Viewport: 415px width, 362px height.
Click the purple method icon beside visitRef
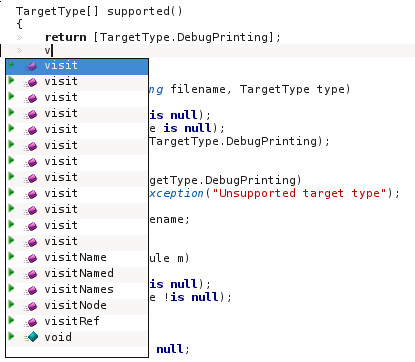click(x=31, y=322)
